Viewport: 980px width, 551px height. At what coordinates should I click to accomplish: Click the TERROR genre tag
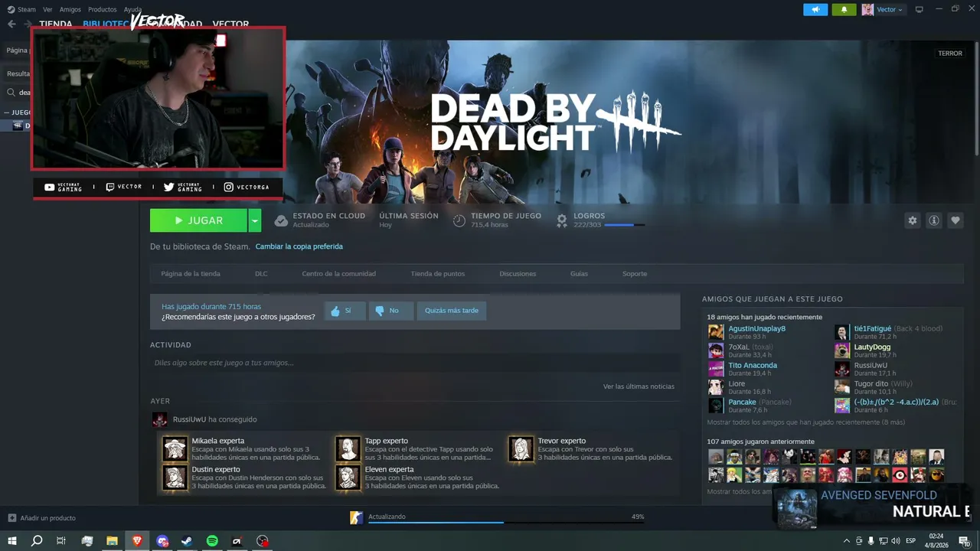pyautogui.click(x=950, y=54)
